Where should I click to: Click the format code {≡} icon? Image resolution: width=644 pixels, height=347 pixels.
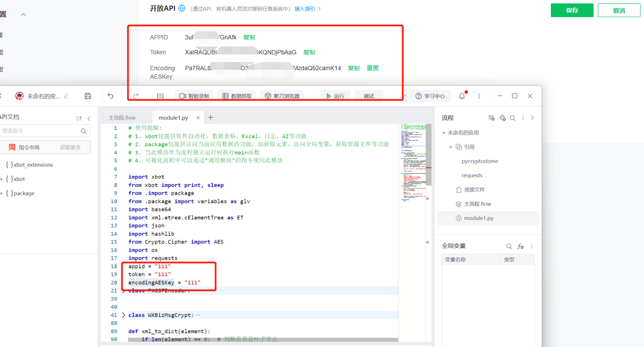coord(160,96)
